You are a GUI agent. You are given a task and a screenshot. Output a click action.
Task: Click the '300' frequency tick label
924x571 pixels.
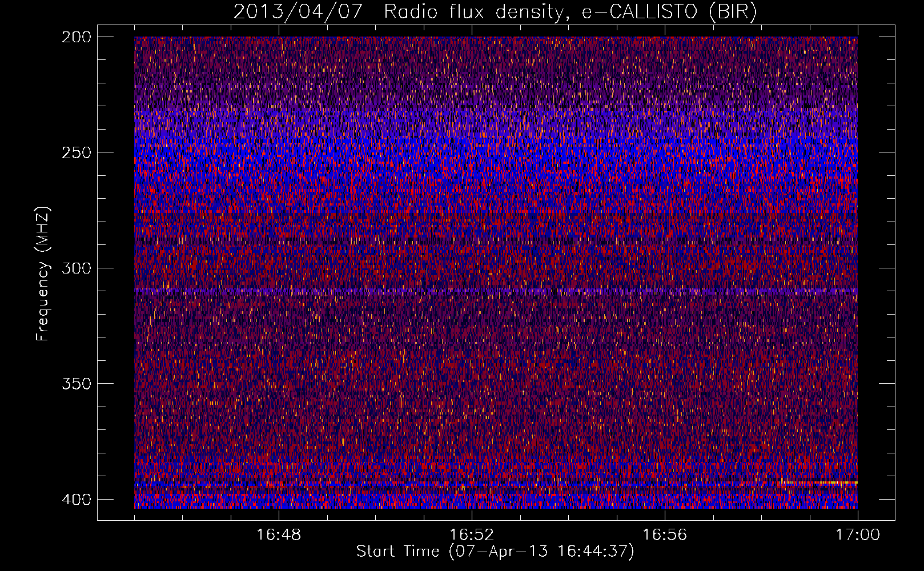pos(77,268)
